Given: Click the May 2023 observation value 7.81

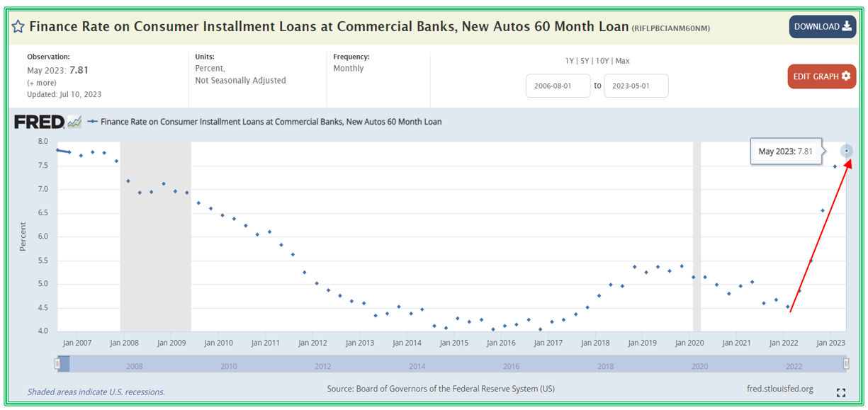Looking at the screenshot, I should (79, 70).
